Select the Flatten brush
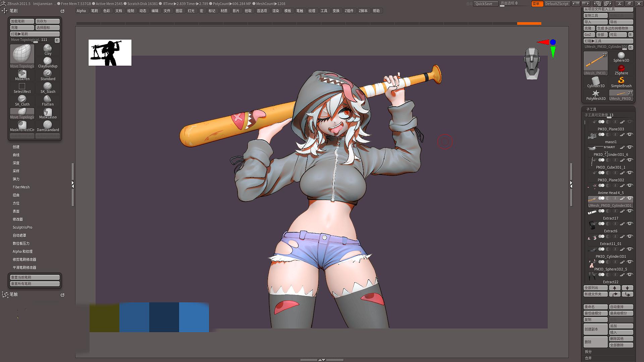The height and width of the screenshot is (362, 644). (x=48, y=101)
